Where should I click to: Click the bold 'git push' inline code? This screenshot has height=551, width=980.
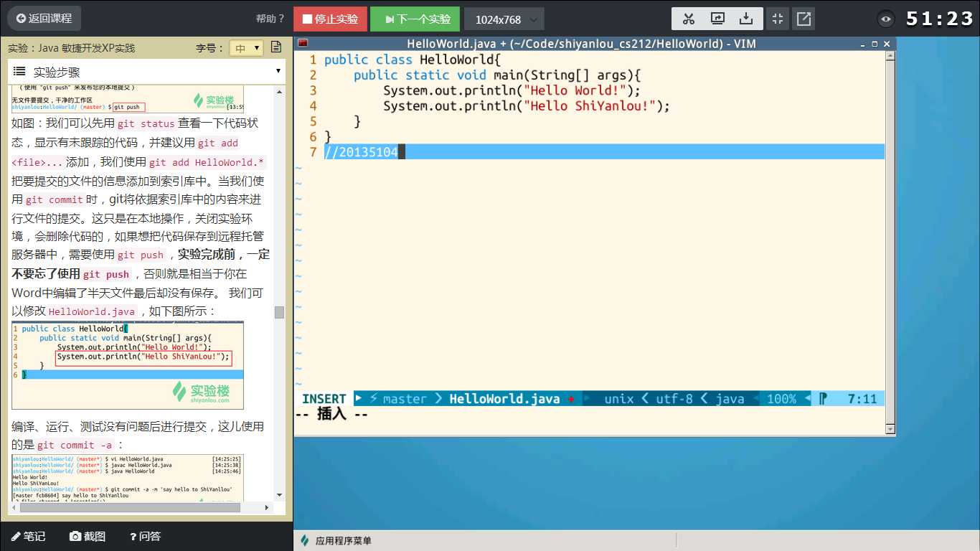point(106,274)
